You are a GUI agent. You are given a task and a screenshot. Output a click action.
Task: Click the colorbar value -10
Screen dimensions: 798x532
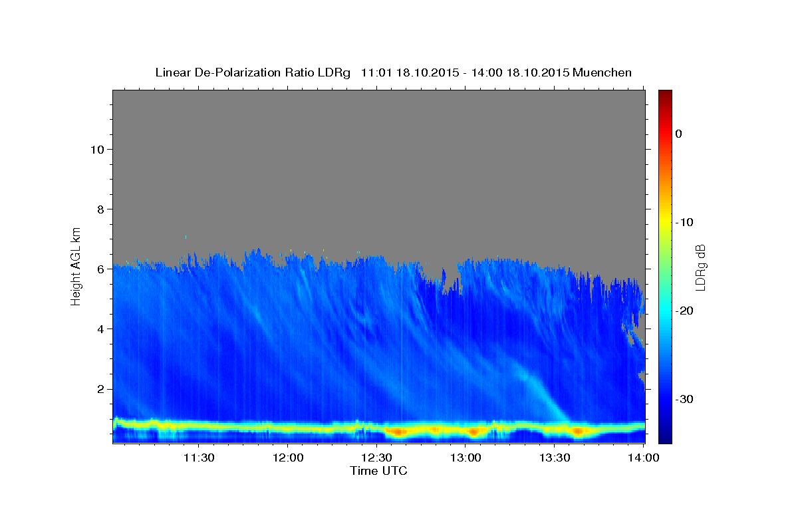pos(685,222)
